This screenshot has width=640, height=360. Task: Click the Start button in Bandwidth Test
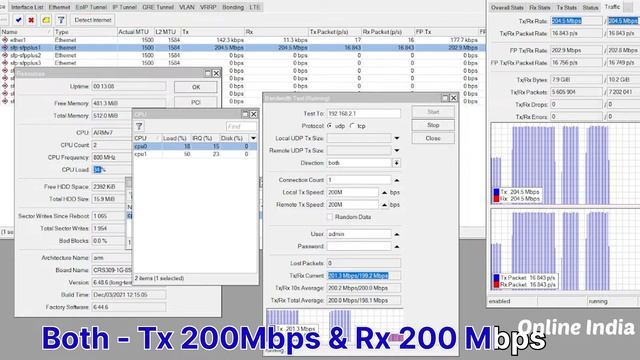point(433,112)
